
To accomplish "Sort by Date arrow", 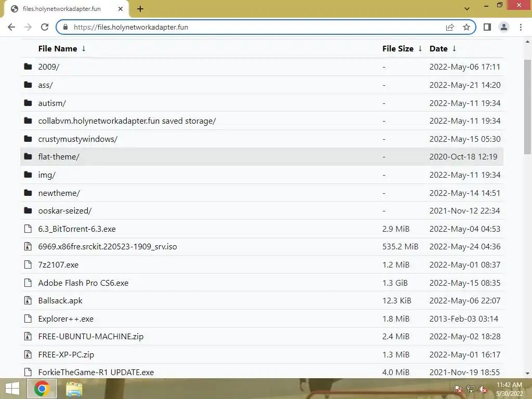I will 454,48.
